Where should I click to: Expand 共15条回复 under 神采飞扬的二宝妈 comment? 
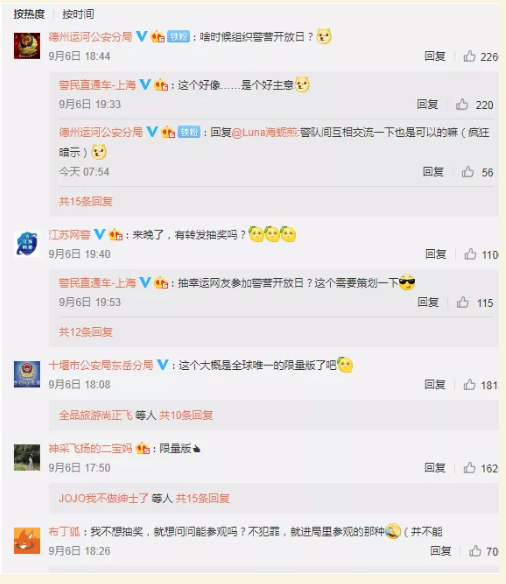(202, 498)
